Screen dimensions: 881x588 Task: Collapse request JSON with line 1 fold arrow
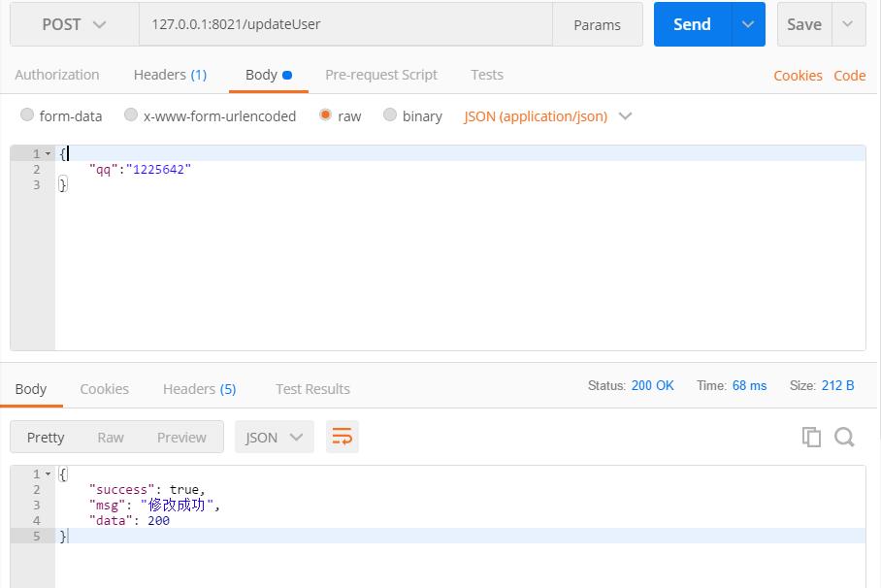click(48, 153)
